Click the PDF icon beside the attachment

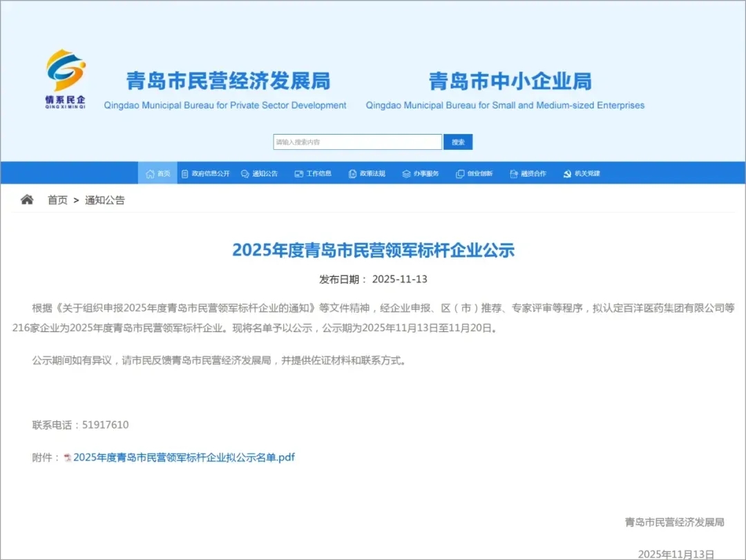[68, 457]
